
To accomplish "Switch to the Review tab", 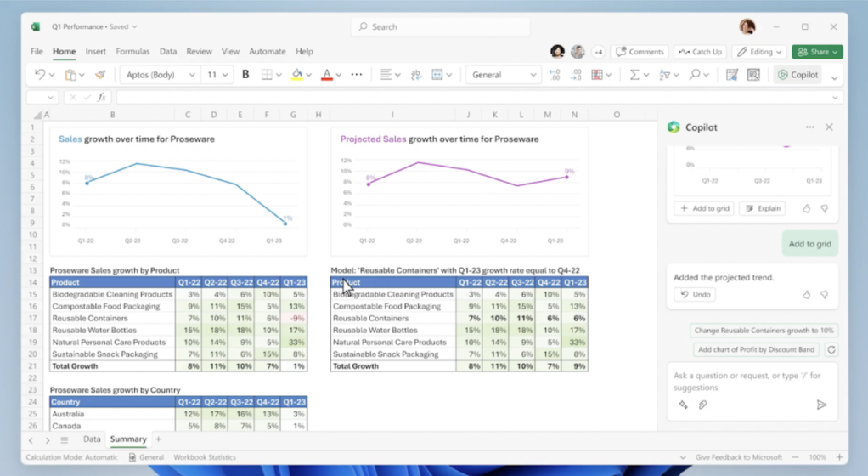I will [199, 51].
